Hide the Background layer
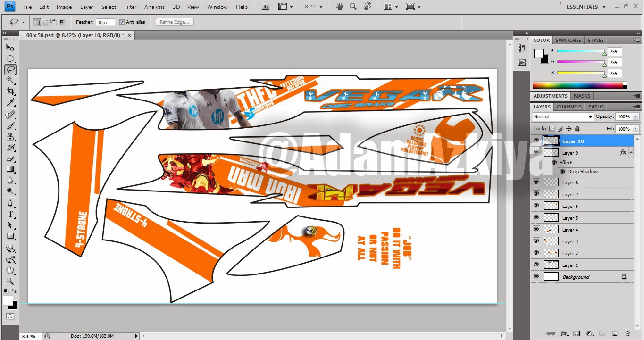 click(x=535, y=276)
